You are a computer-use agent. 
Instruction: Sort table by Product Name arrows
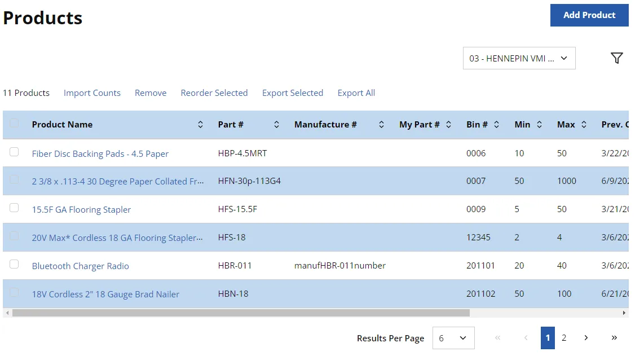[x=200, y=125]
